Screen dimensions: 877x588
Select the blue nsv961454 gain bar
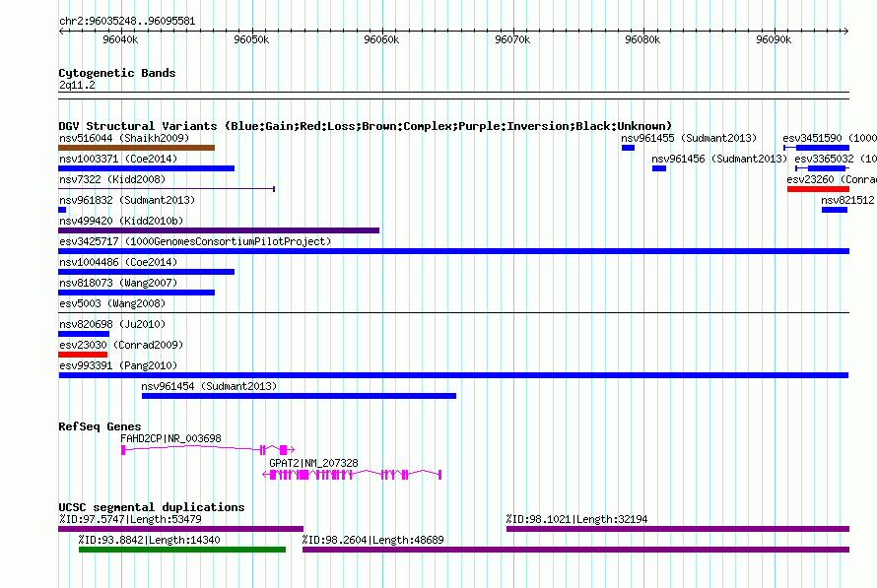pos(300,396)
